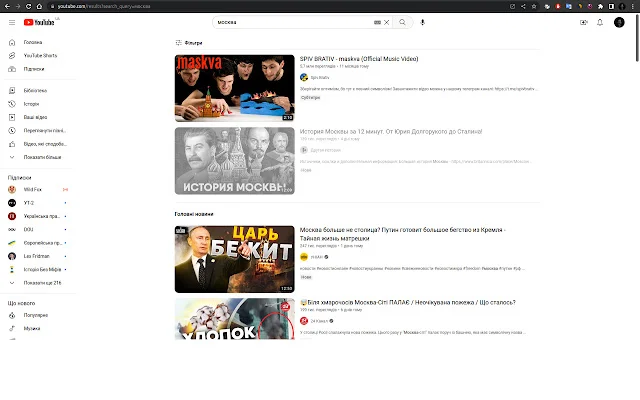Open the Chrome three-dot menu

click(633, 6)
